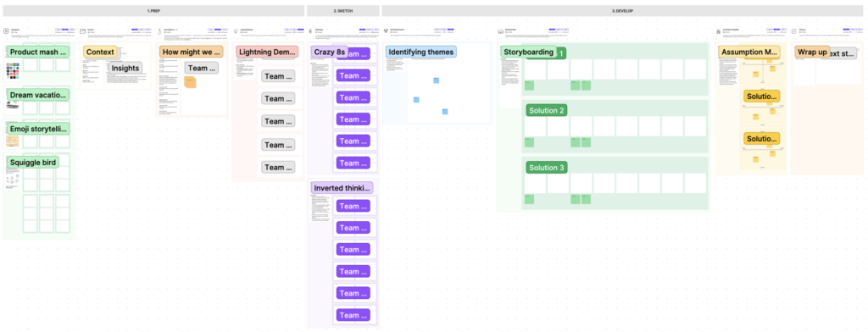868x332 pixels.
Task: Select the 1. PREP section header bar
Action: click(x=153, y=10)
